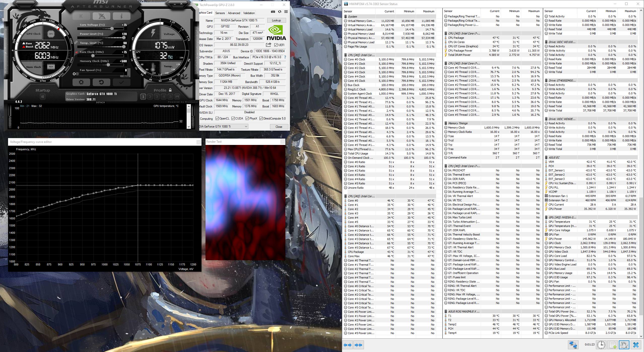The width and height of the screenshot is (644, 352).
Task: Toggle the CUDA checkbox in GPU-Z
Action: (233, 119)
